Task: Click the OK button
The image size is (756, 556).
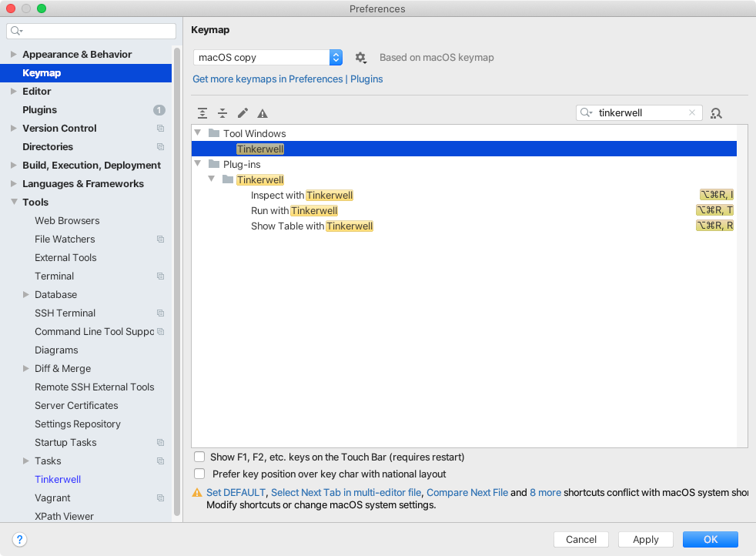Action: (x=711, y=539)
